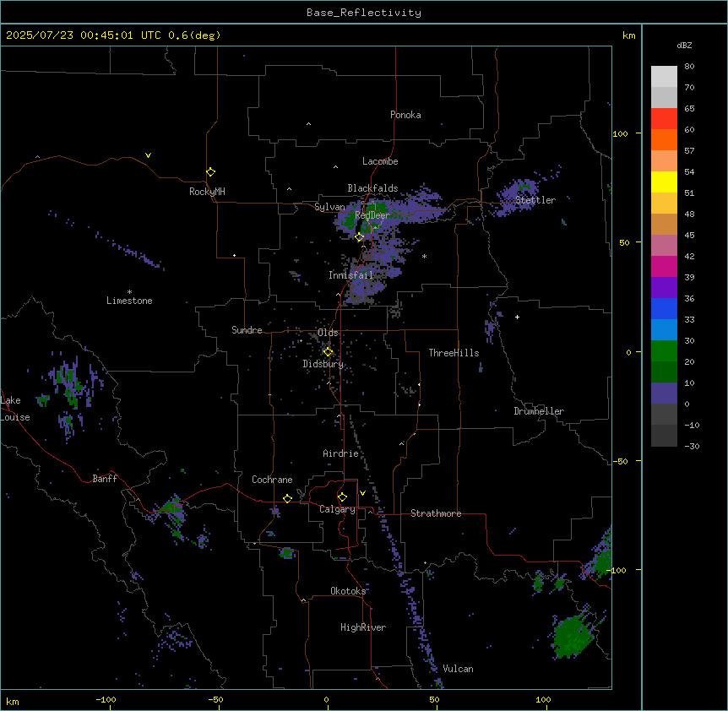Select the ThreeHills label

tap(454, 353)
